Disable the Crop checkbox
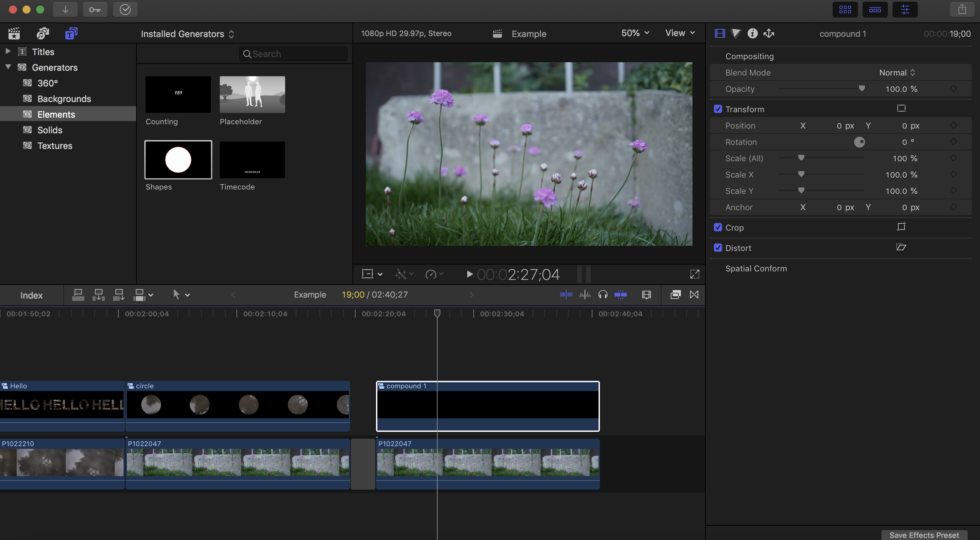The height and width of the screenshot is (540, 980). click(718, 227)
